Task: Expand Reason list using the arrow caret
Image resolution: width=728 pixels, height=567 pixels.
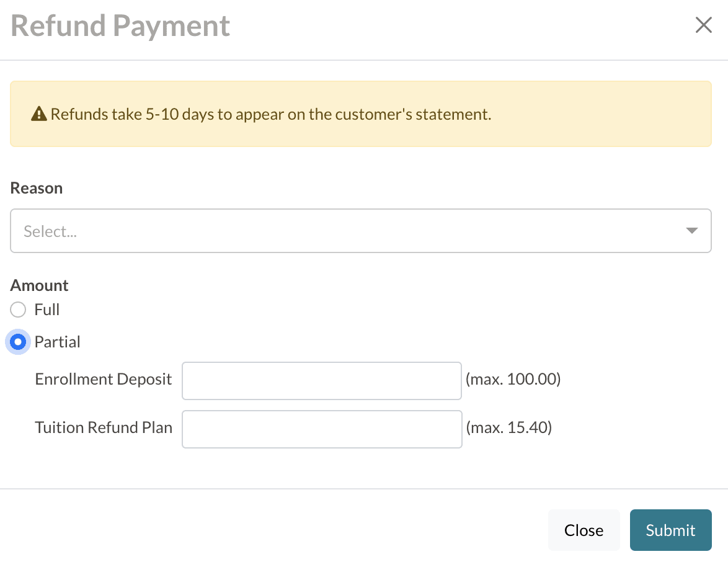Action: coord(692,231)
